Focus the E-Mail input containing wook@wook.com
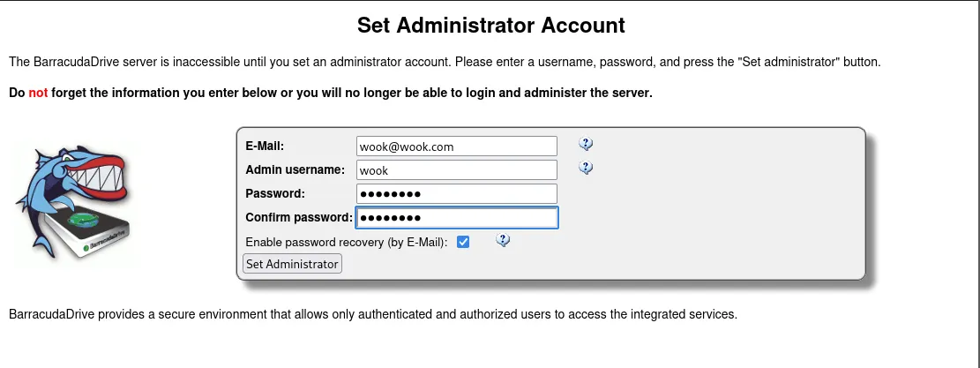 point(457,146)
